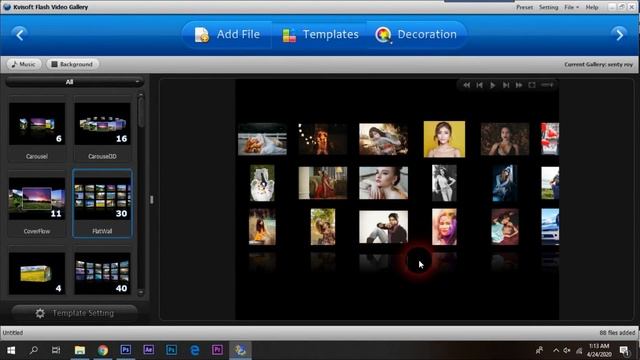Select the black-and-white standing woman photo
Viewport: 640px width, 360px height.
(444, 183)
